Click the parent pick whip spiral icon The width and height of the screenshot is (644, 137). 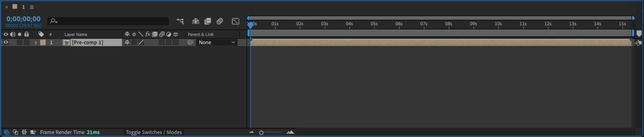(x=190, y=42)
